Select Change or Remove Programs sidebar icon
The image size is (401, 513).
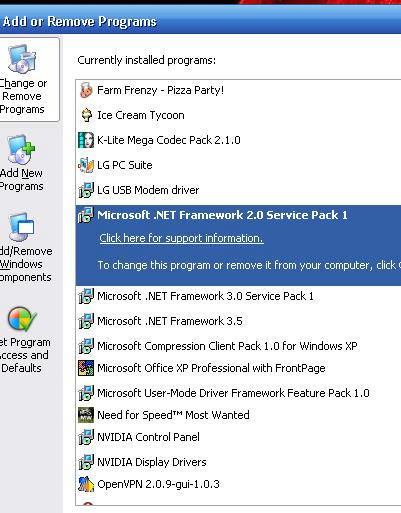(x=22, y=59)
